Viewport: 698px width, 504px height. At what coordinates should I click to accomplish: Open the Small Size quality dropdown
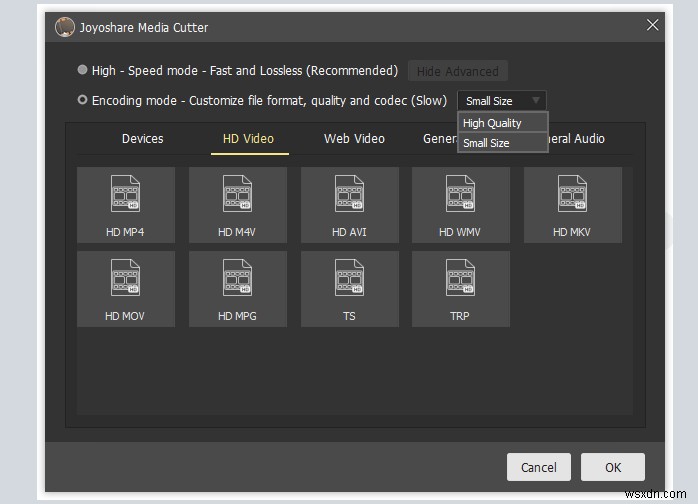[502, 101]
